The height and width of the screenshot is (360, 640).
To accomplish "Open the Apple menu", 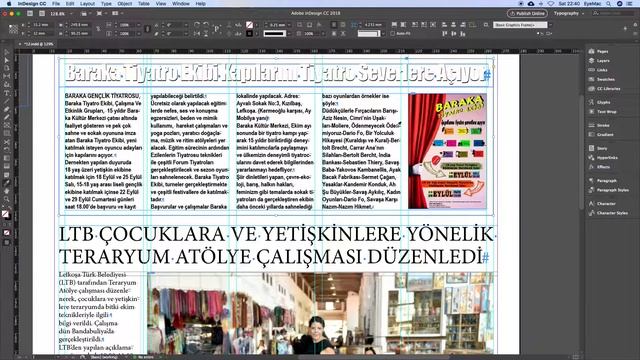I will pyautogui.click(x=9, y=4).
